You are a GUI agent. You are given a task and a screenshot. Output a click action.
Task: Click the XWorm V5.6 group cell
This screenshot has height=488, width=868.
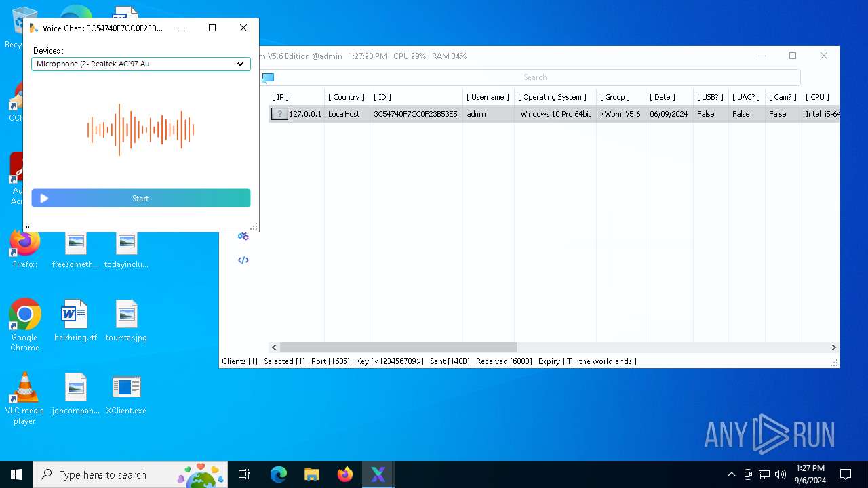click(620, 114)
